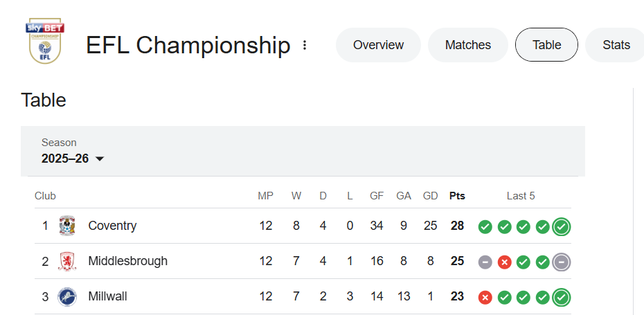Screen dimensions: 644x315
Task: Click Middlesbrough's club crest icon
Action: pyautogui.click(x=67, y=262)
